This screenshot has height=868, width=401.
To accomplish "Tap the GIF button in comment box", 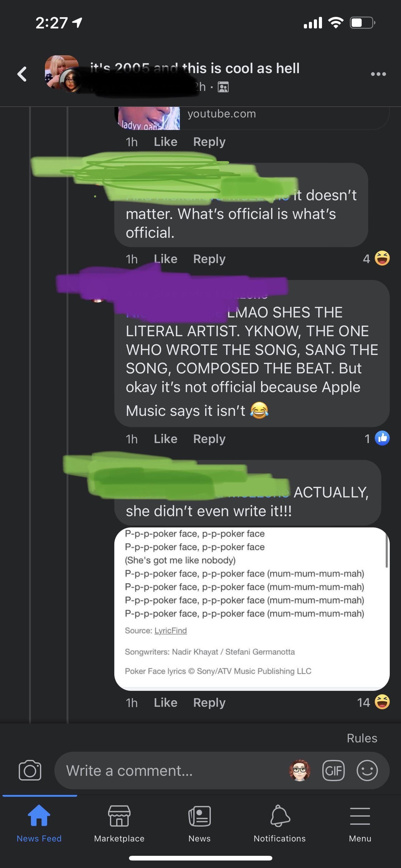I will (x=333, y=770).
